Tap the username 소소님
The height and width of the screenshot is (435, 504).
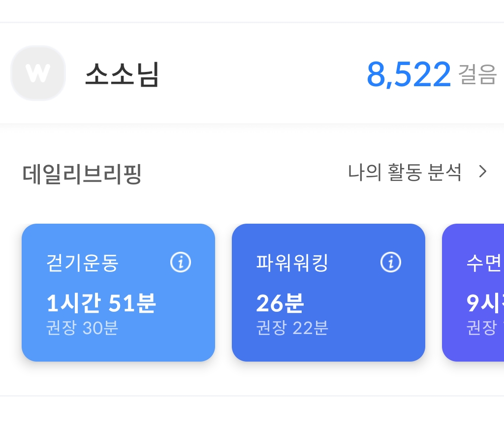[x=122, y=74]
